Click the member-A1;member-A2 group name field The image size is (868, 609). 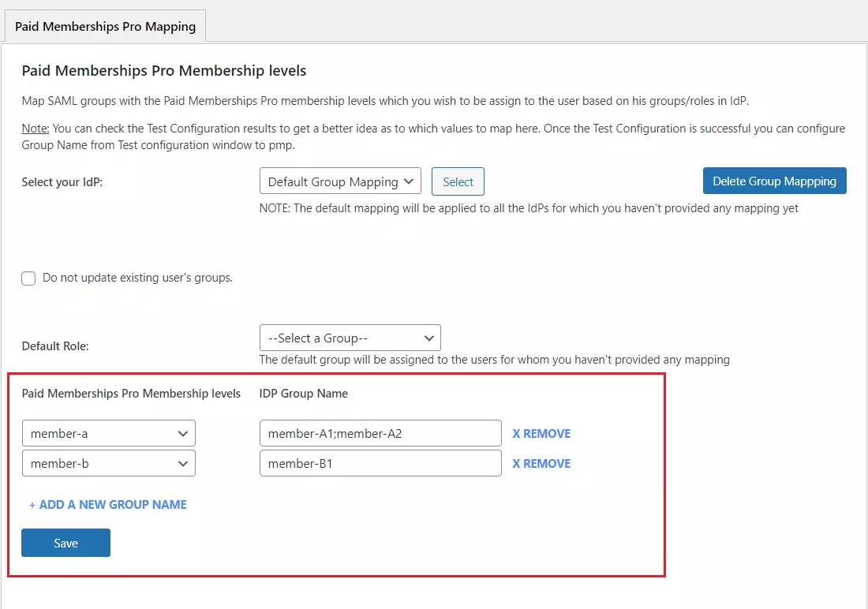tap(380, 433)
